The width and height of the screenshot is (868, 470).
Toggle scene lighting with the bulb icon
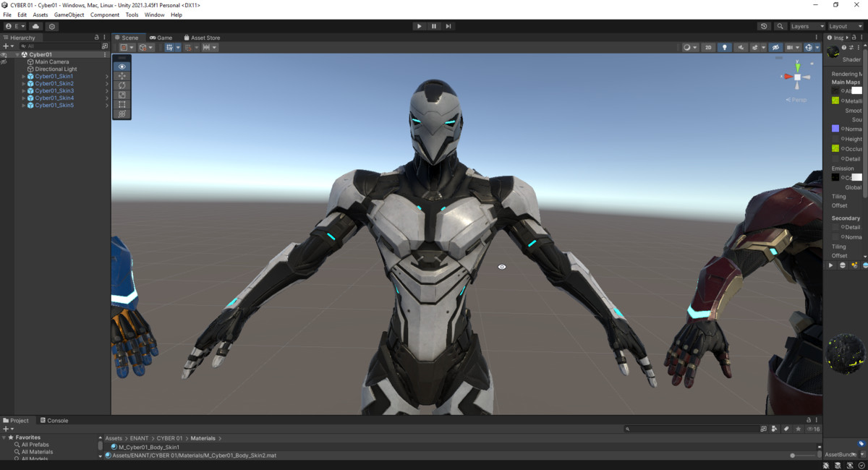coord(726,47)
